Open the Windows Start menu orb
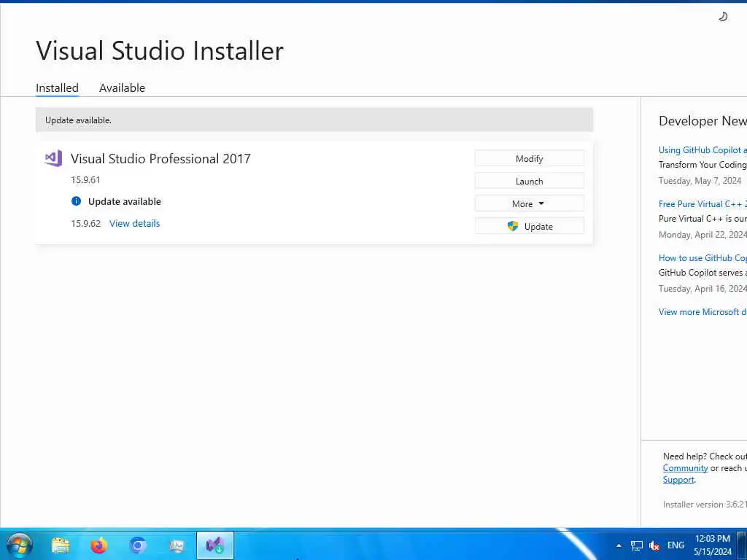 tap(19, 545)
